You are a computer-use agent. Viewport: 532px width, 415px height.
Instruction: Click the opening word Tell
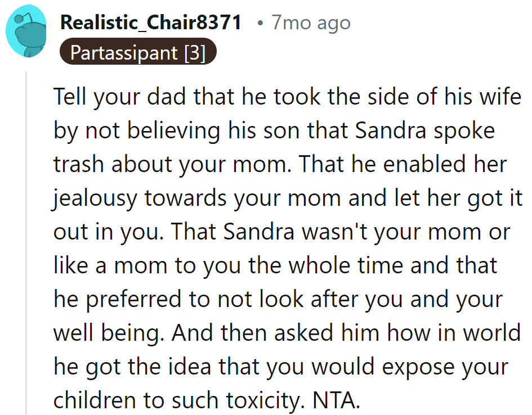tap(71, 97)
